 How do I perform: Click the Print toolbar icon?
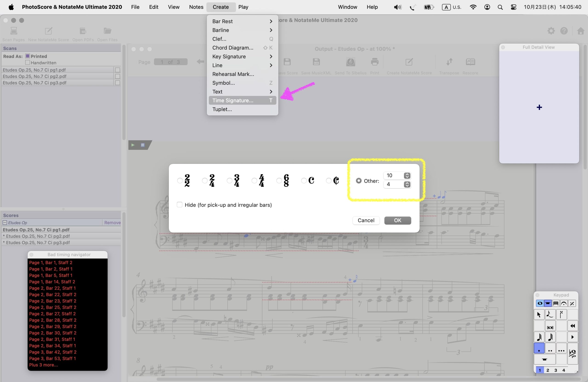click(x=375, y=62)
